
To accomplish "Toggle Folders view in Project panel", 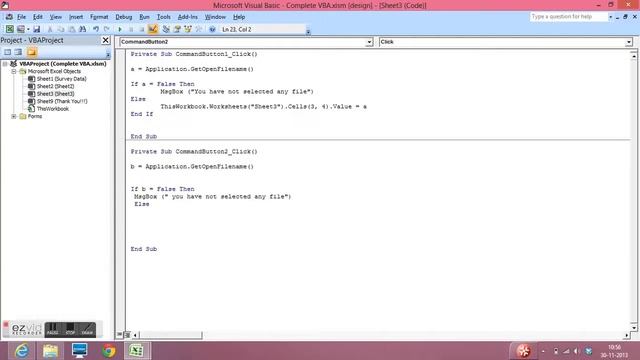I will coord(32,52).
